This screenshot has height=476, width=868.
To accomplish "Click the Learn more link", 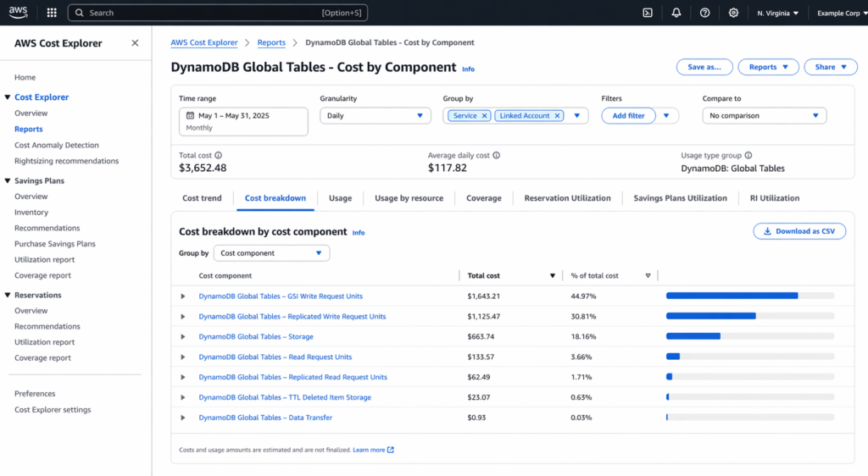I will pyautogui.click(x=369, y=450).
